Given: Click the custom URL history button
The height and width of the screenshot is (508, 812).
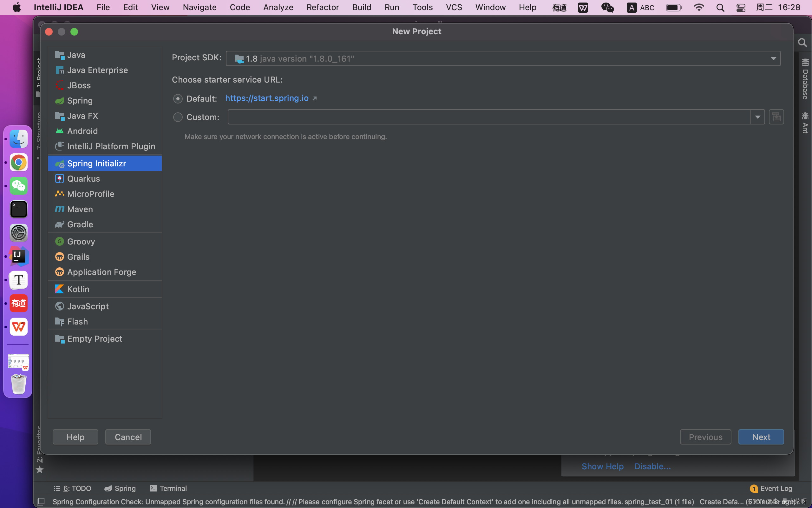Looking at the screenshot, I should (x=776, y=117).
